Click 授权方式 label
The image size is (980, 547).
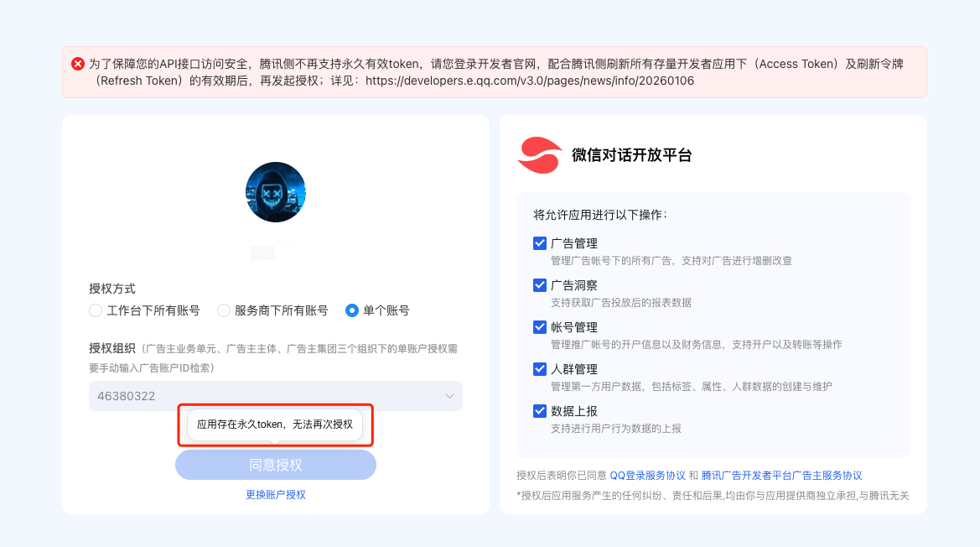[111, 289]
